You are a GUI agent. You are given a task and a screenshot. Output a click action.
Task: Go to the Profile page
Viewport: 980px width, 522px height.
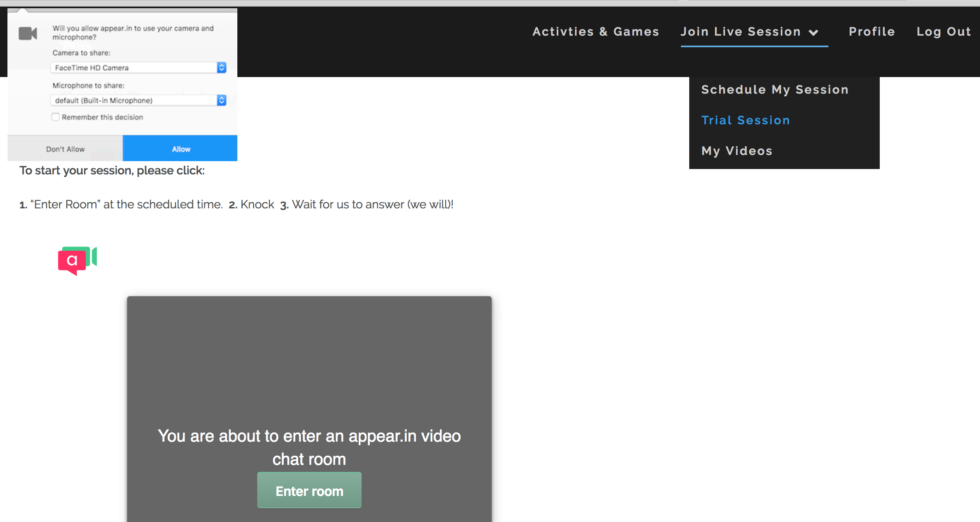coord(872,31)
